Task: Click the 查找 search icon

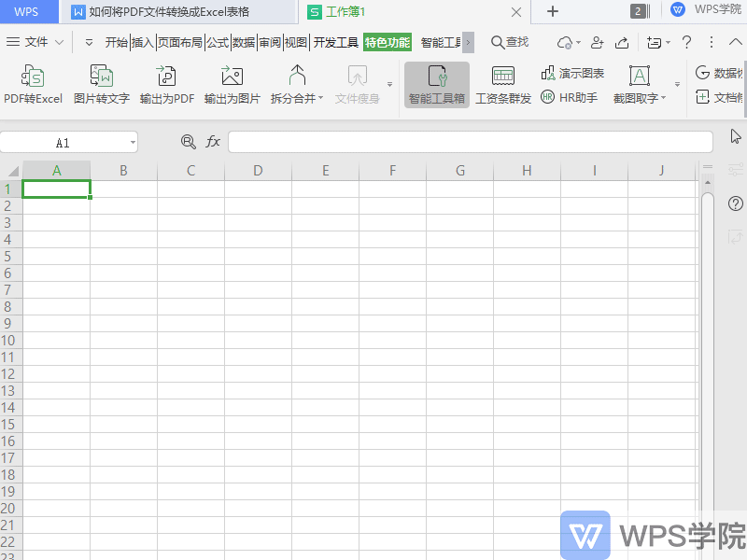Action: 510,42
